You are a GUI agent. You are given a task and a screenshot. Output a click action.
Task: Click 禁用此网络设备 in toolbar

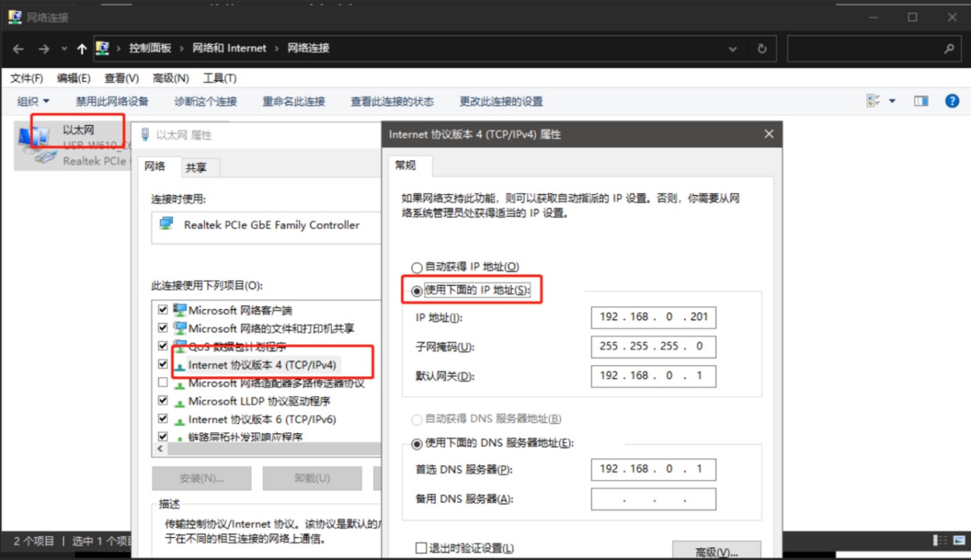112,102
